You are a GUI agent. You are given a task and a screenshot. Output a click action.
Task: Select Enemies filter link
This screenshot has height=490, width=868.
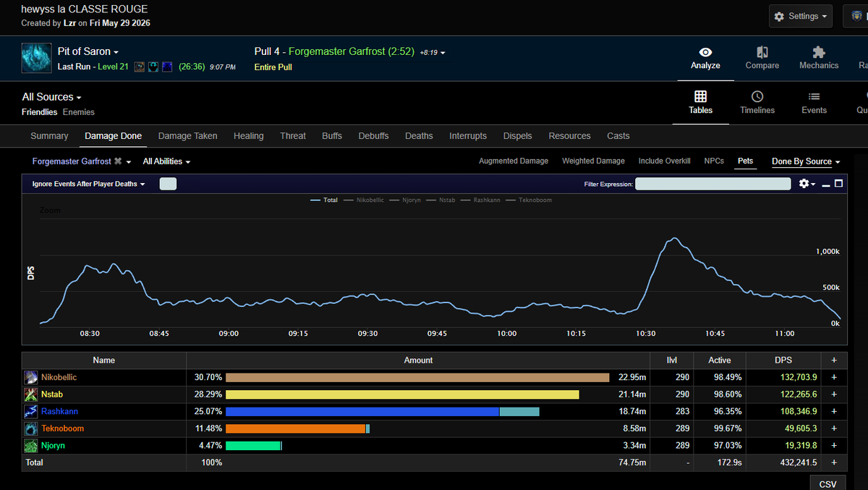pyautogui.click(x=79, y=112)
